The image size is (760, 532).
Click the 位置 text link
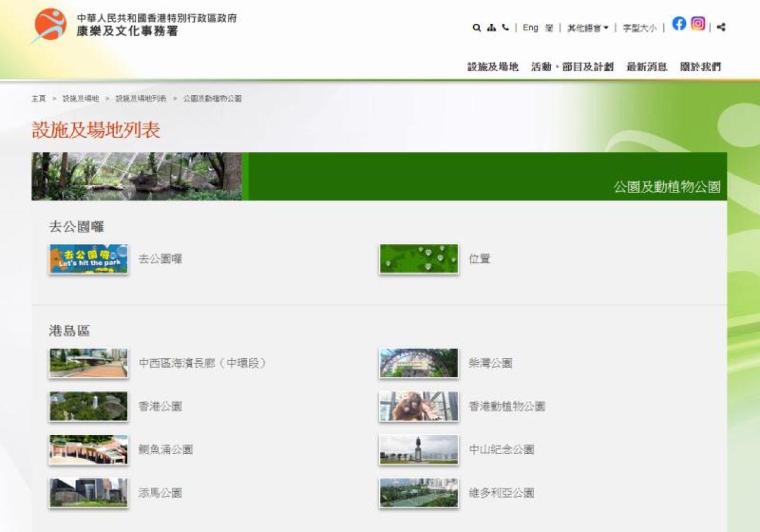[x=480, y=259]
